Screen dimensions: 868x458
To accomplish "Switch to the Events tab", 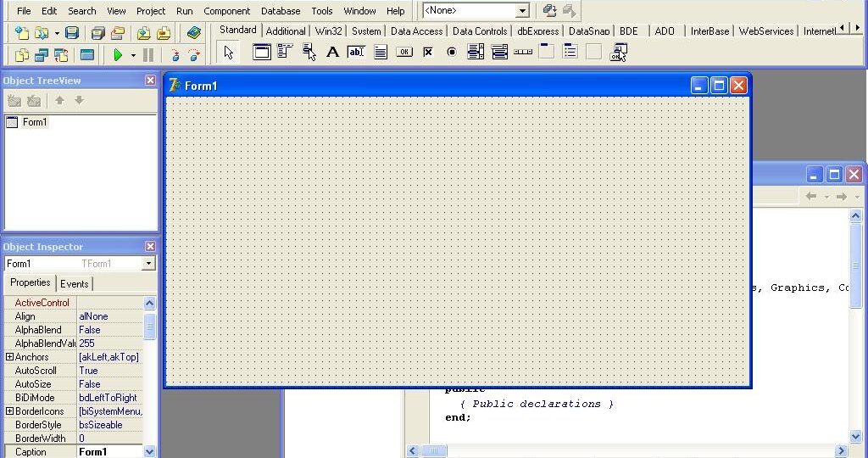I will [75, 284].
